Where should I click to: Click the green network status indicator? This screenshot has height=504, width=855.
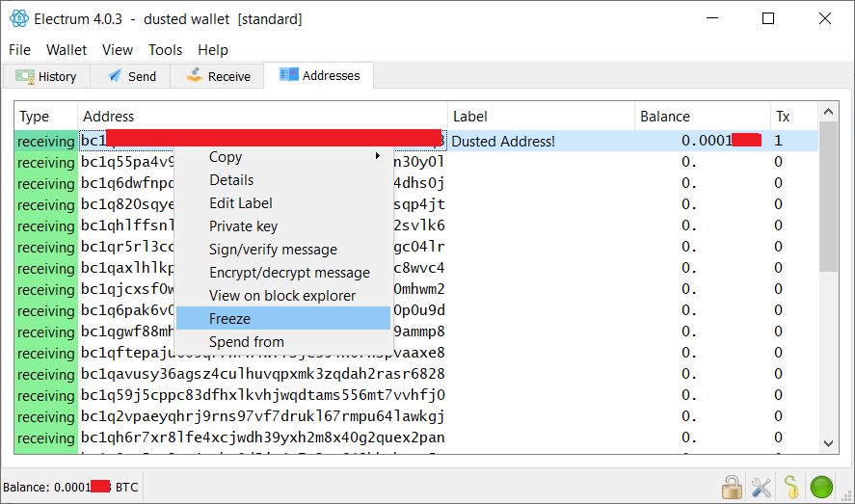coord(821,487)
